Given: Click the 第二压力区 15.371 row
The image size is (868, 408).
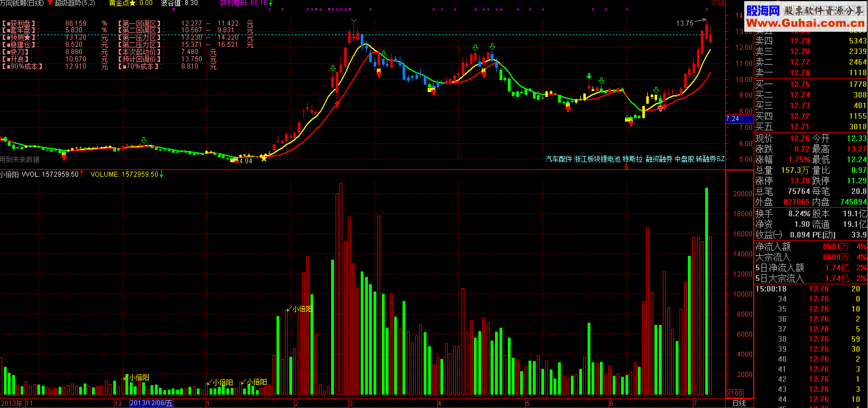Looking at the screenshot, I should pos(186,45).
